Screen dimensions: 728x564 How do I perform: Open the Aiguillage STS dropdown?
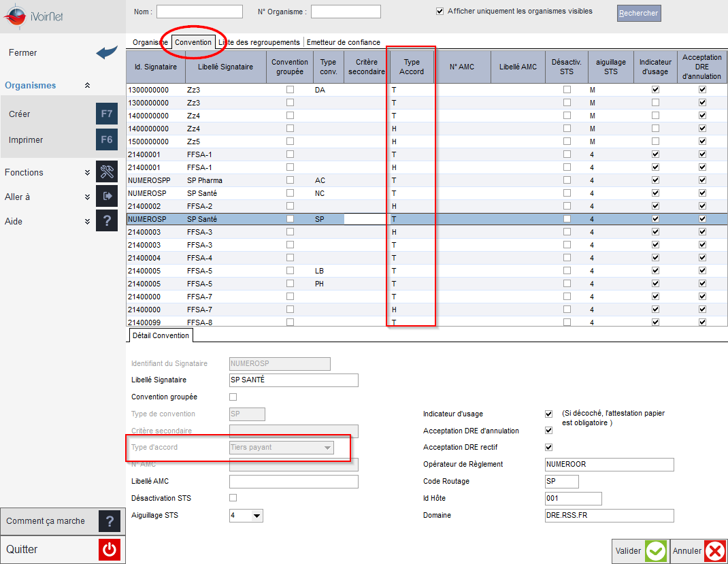257,516
